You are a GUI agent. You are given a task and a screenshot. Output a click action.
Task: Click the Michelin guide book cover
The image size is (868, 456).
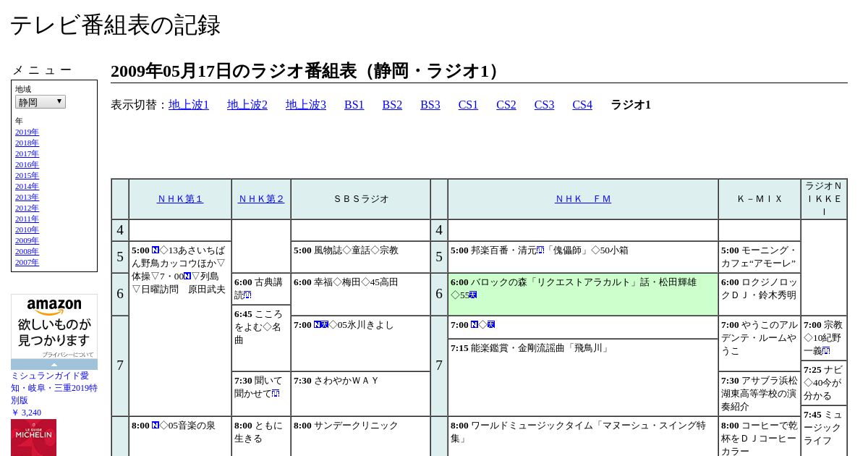coord(33,437)
